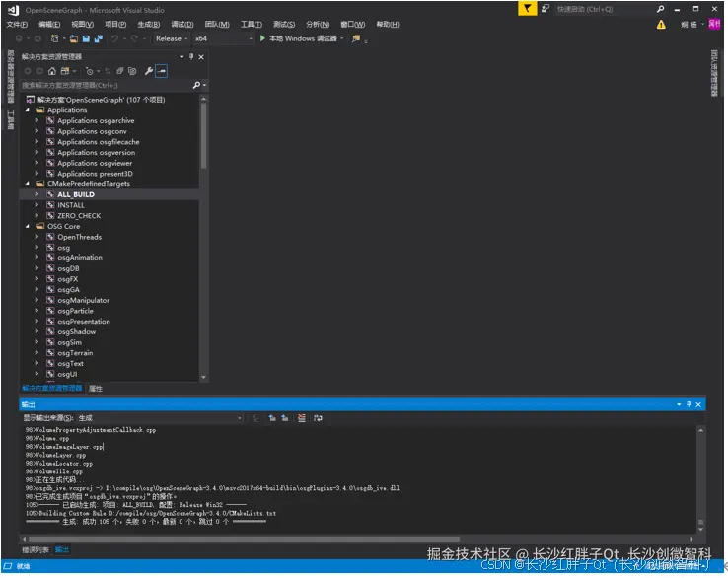Open the Release configuration dropdown
The height and width of the screenshot is (578, 728).
pos(172,38)
